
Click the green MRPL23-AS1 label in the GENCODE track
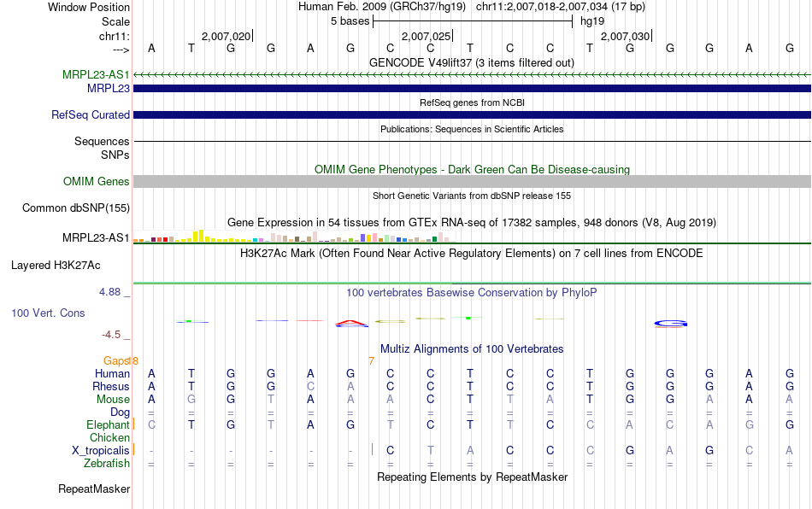[x=96, y=74]
